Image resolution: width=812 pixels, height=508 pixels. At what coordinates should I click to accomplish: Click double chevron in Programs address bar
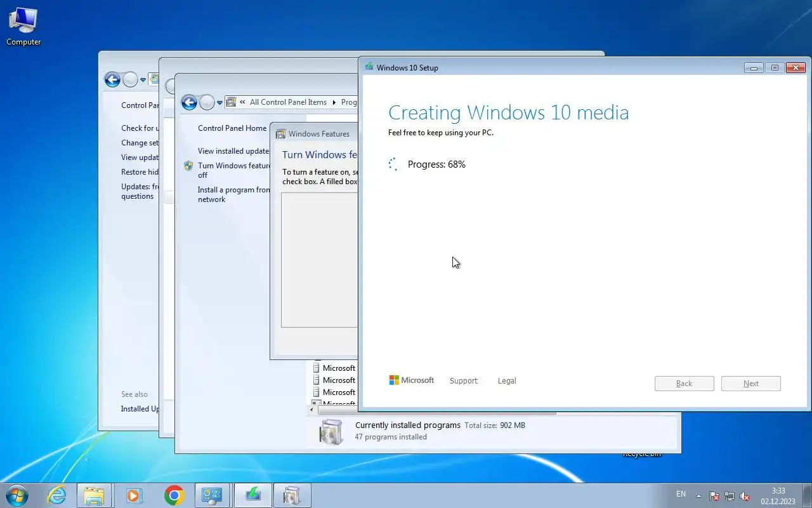point(242,102)
